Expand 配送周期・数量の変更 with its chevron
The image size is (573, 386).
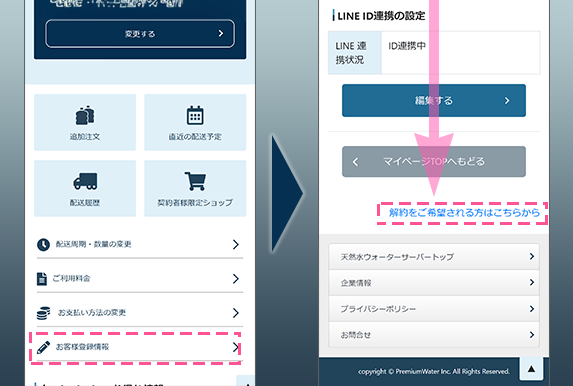(x=236, y=245)
